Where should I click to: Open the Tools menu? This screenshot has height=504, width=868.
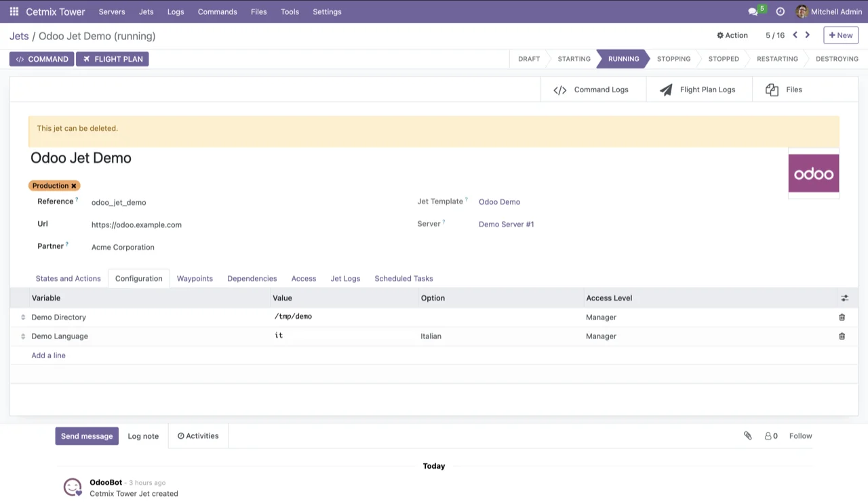coord(290,12)
